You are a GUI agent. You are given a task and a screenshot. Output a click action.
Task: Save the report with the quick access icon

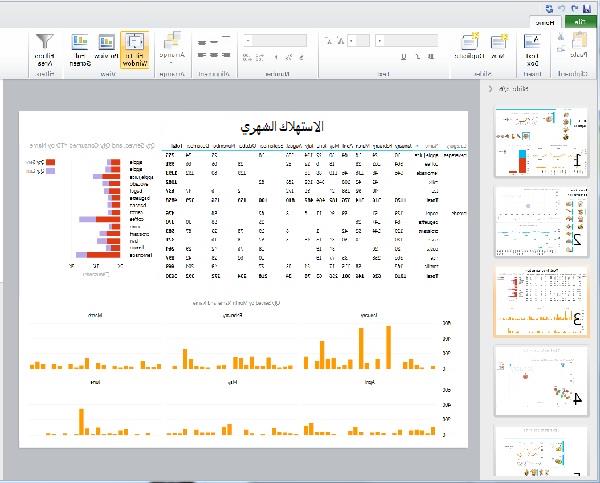coord(587,8)
